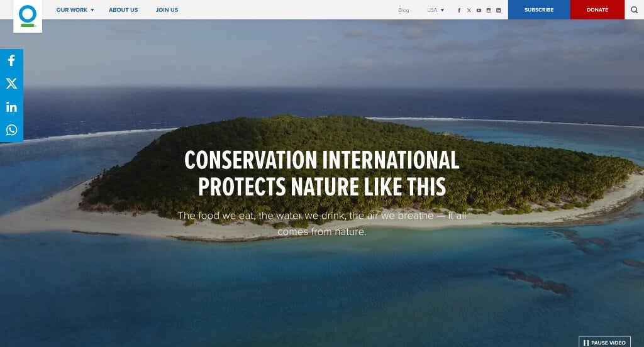This screenshot has width=644, height=347.
Task: Open the Join Us menu item
Action: pyautogui.click(x=167, y=10)
